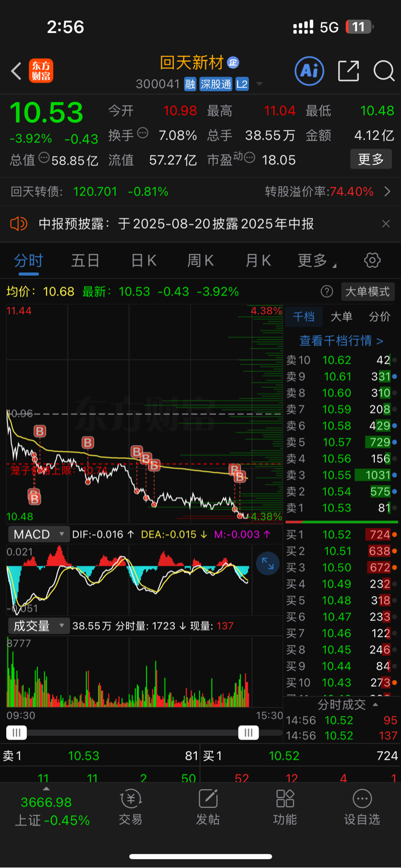The height and width of the screenshot is (868, 401).
Task: Tap the verified badge beside 回天新材
Action: (233, 63)
